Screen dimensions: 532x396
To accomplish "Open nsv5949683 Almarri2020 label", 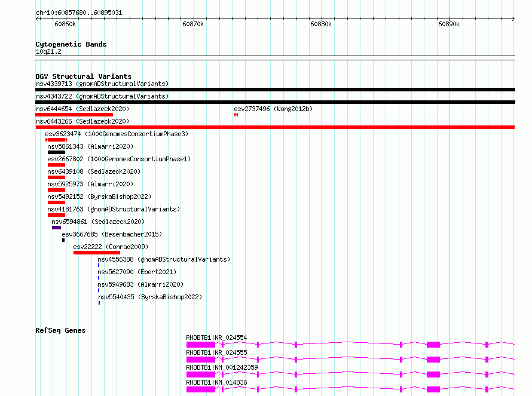I will click(140, 284).
